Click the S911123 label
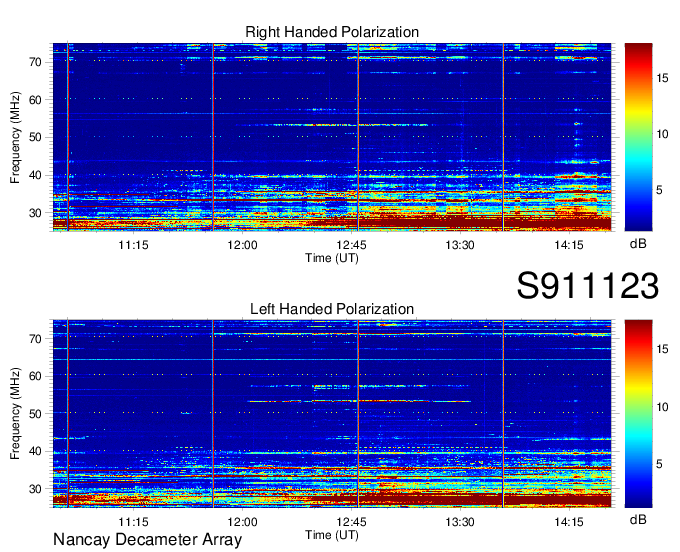 coord(588,286)
